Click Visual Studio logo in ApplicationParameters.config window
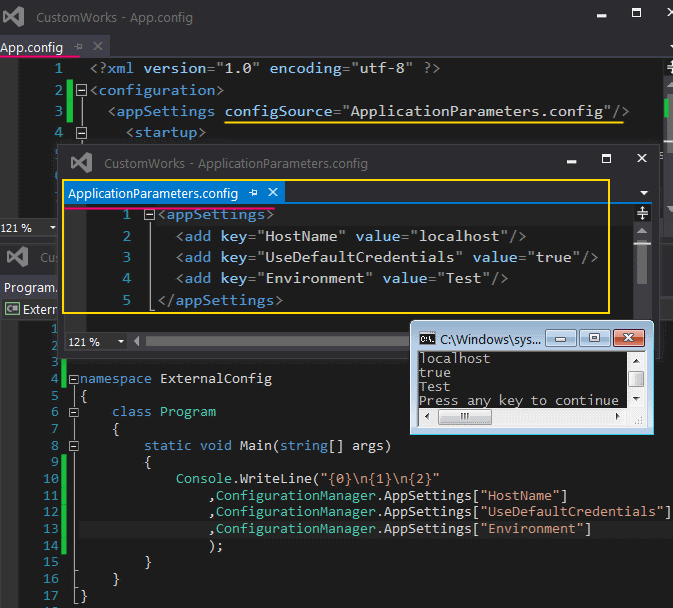 [x=83, y=163]
